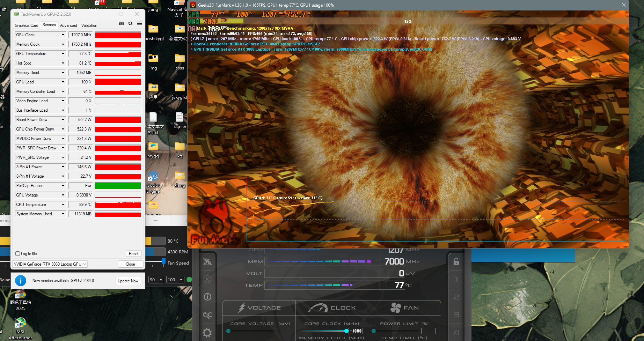The width and height of the screenshot is (644, 341).
Task: Click MSI Afterburner dragon logo icon
Action: 207,261
